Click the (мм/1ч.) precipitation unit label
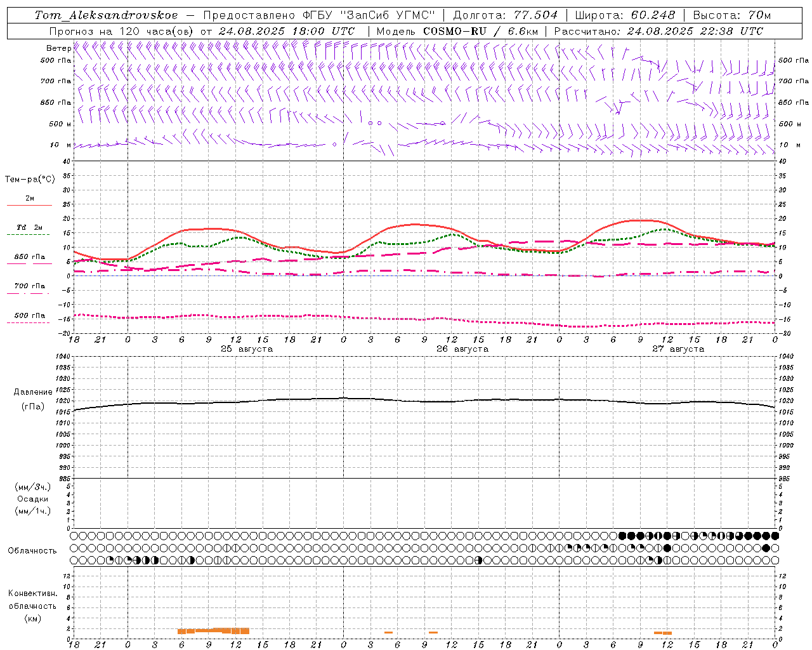The image size is (812, 650). tap(33, 511)
